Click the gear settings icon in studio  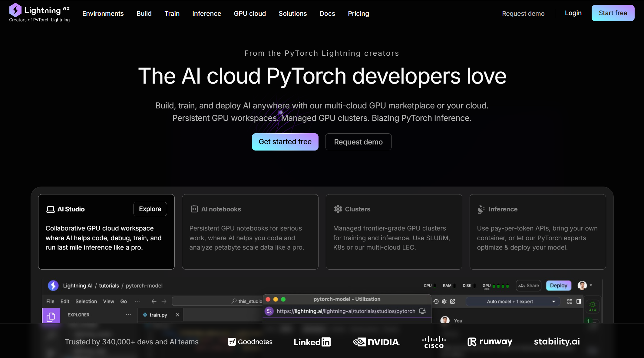(444, 301)
